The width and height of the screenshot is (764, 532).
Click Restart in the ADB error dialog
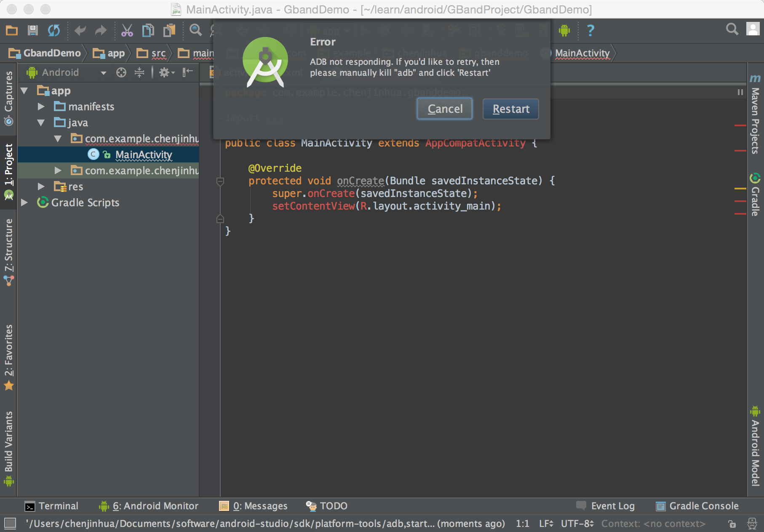coord(511,109)
